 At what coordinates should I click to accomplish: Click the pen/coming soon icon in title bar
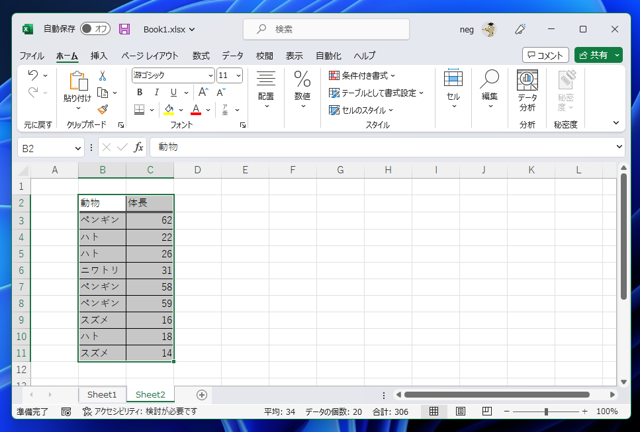point(520,29)
